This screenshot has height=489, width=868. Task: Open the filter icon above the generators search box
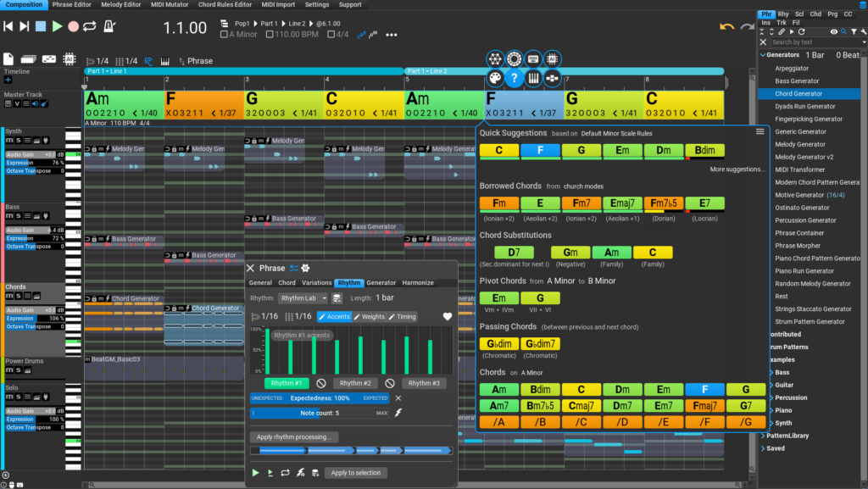point(854,32)
